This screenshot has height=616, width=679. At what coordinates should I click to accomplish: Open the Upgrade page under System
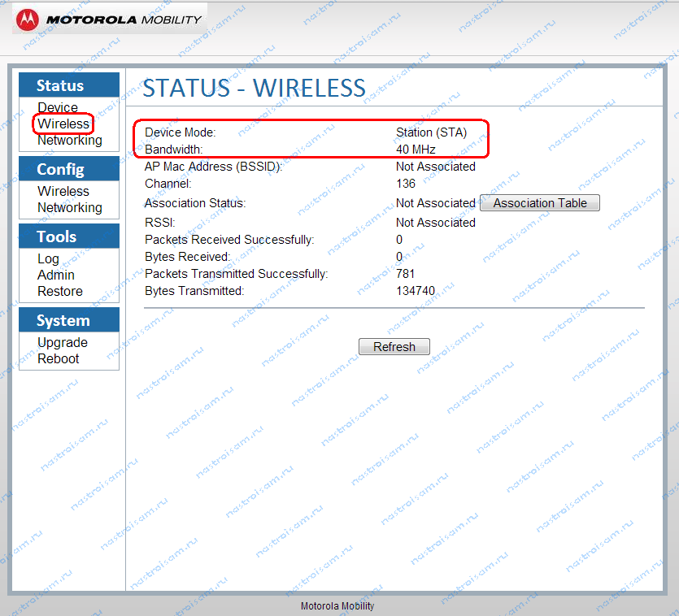[x=63, y=343]
